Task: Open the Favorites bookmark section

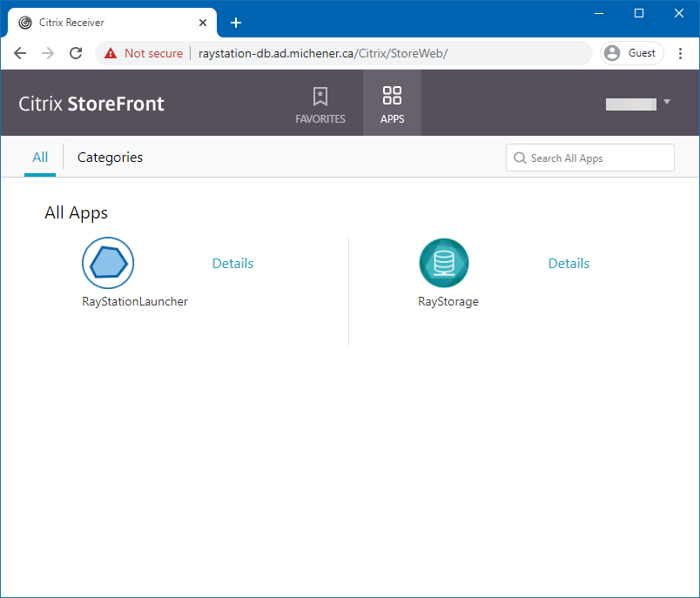Action: [x=320, y=104]
